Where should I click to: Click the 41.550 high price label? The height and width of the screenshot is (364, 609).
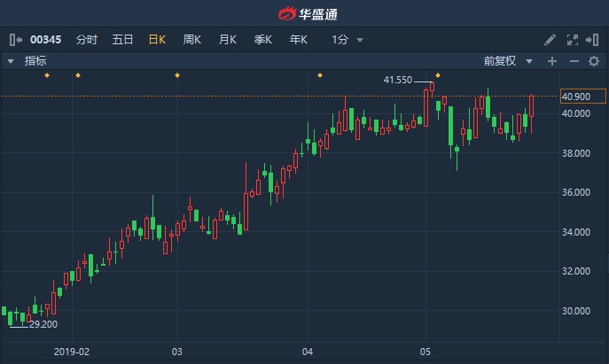click(397, 80)
